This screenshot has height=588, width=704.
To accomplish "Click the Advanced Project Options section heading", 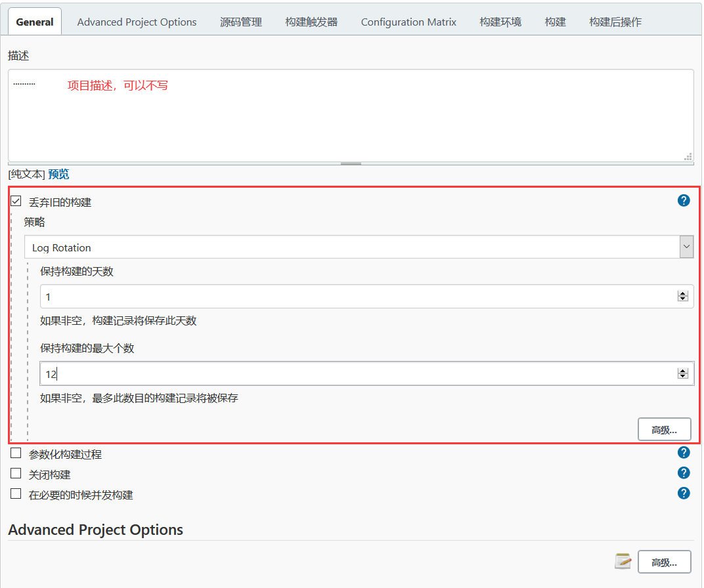I will (96, 530).
